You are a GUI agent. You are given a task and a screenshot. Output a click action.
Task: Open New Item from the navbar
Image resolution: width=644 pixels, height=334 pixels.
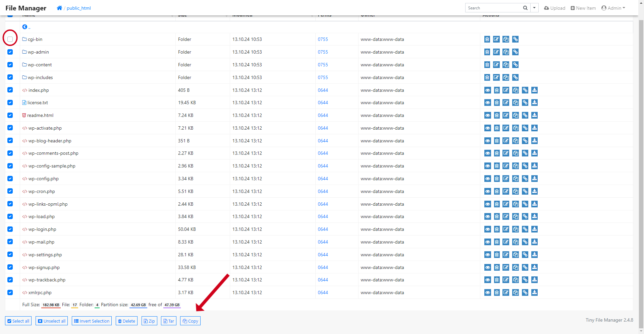tap(583, 8)
